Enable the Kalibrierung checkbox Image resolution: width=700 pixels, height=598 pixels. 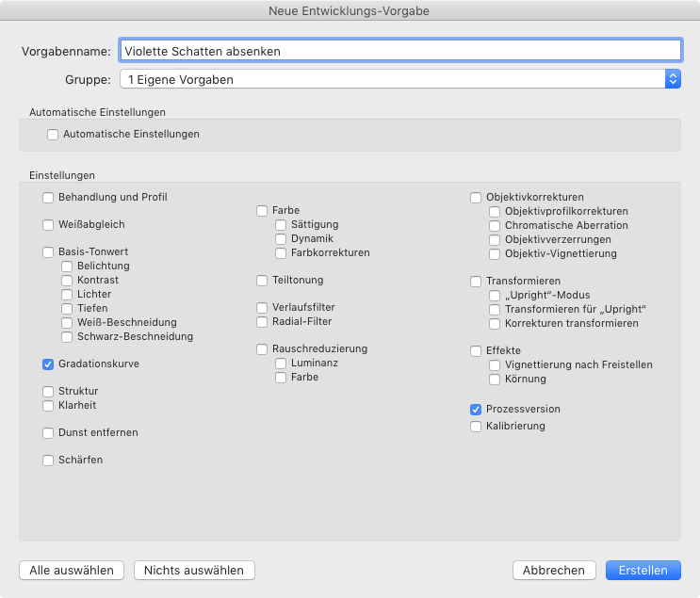point(476,427)
